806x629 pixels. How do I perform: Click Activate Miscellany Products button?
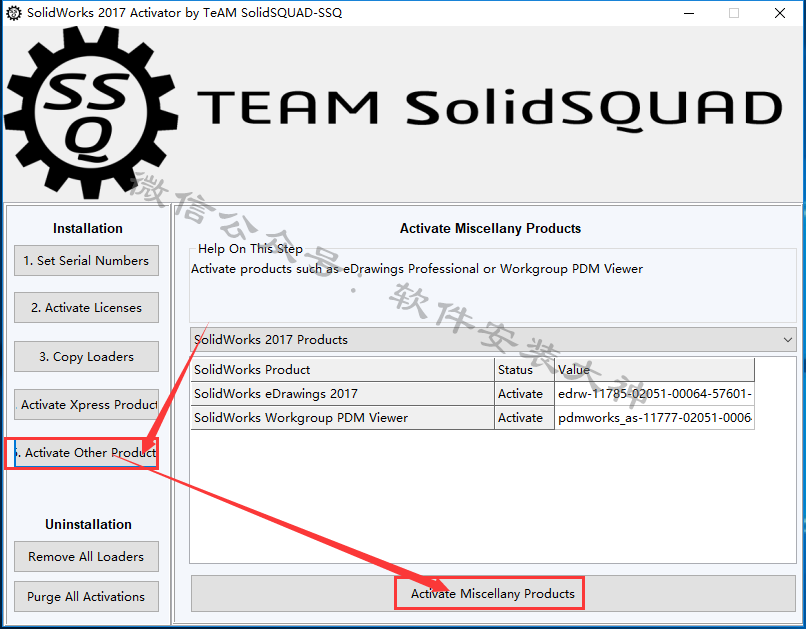(x=493, y=594)
